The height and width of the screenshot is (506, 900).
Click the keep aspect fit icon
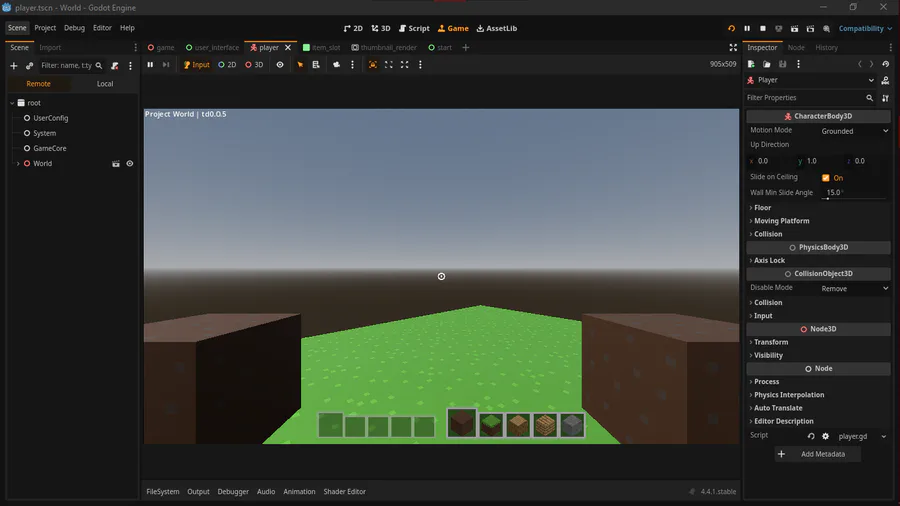[x=389, y=65]
